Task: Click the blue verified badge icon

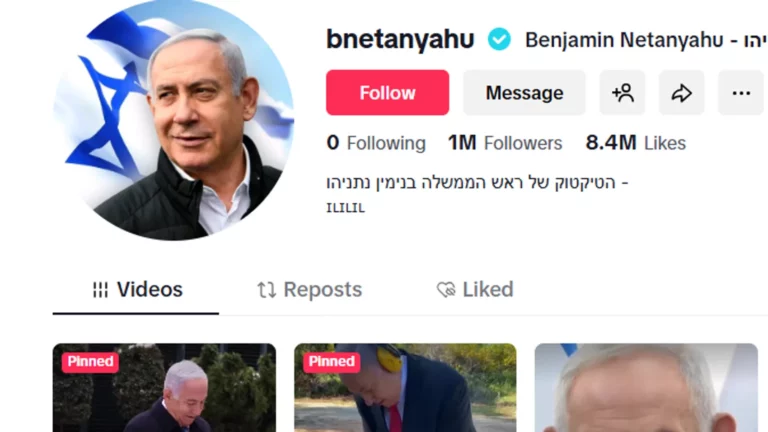Action: [x=498, y=40]
